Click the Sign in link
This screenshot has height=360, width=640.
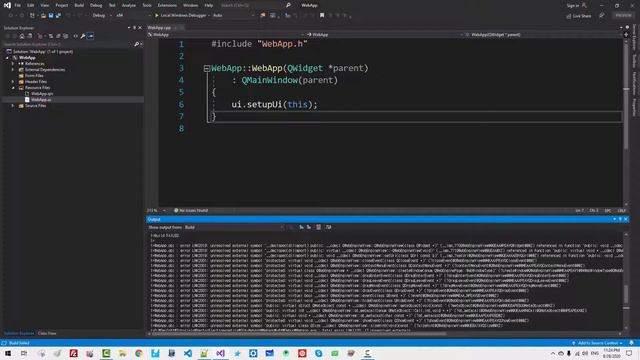coord(572,5)
